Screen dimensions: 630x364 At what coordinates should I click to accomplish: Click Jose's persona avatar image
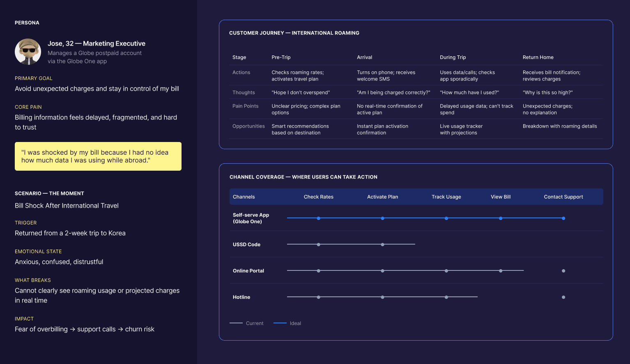[28, 52]
